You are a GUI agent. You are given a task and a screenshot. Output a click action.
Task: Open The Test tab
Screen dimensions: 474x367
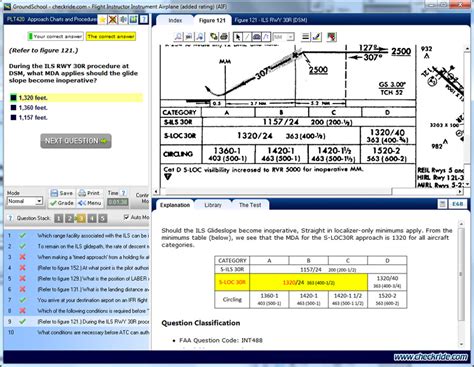(x=250, y=205)
